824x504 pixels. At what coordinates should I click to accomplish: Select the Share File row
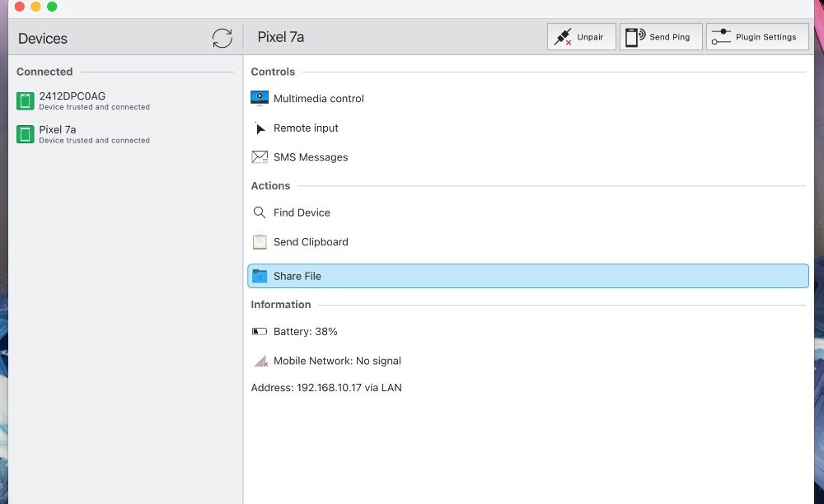point(527,276)
